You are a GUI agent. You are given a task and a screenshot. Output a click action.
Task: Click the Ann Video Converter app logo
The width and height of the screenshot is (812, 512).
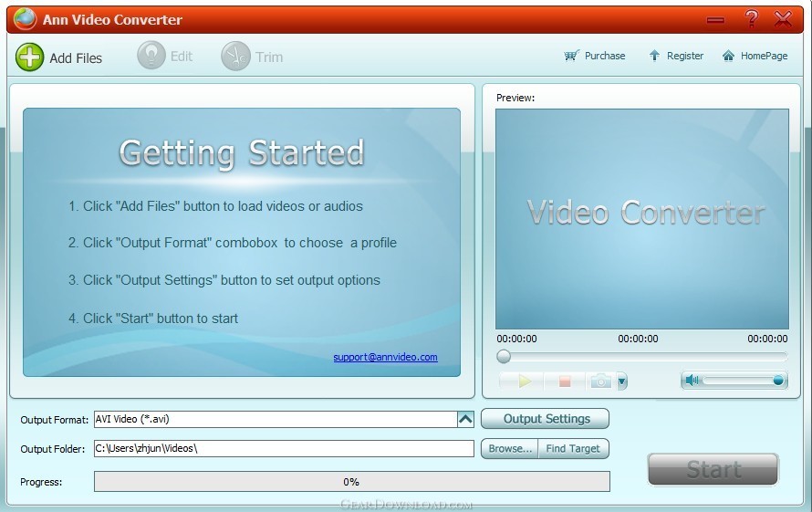click(x=25, y=19)
